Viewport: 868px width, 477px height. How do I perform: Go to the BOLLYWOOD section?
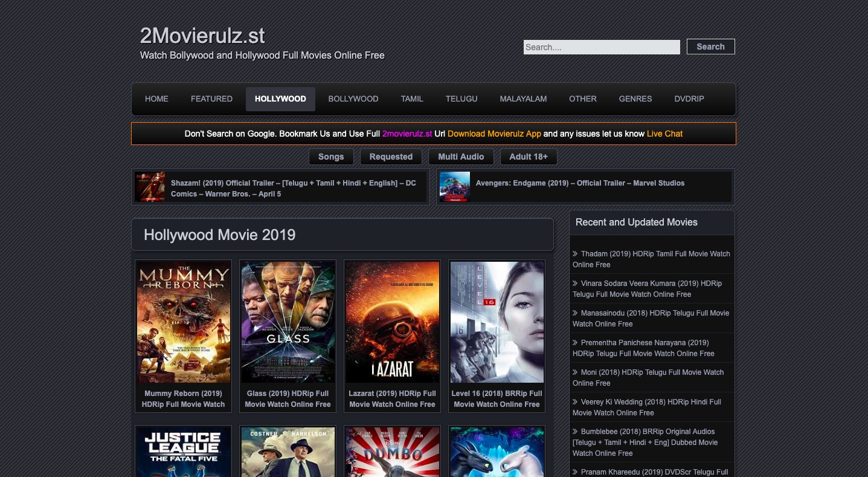tap(353, 99)
